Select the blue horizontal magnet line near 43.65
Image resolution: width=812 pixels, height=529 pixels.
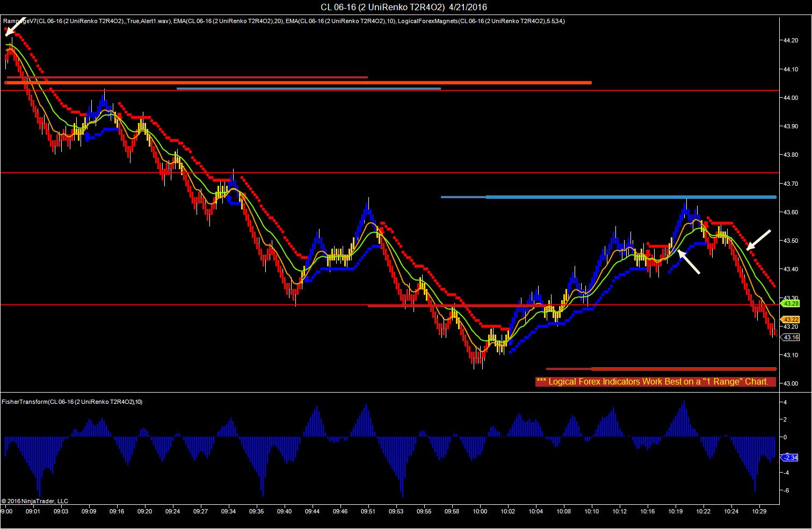[x=608, y=197]
